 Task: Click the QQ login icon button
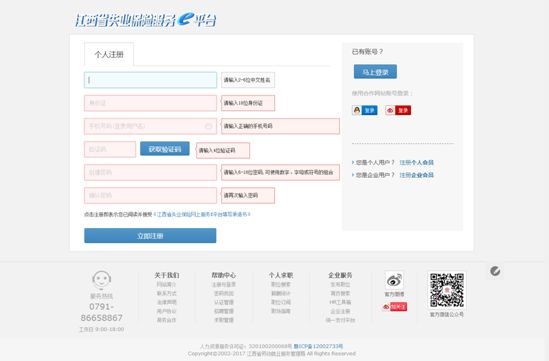click(364, 110)
